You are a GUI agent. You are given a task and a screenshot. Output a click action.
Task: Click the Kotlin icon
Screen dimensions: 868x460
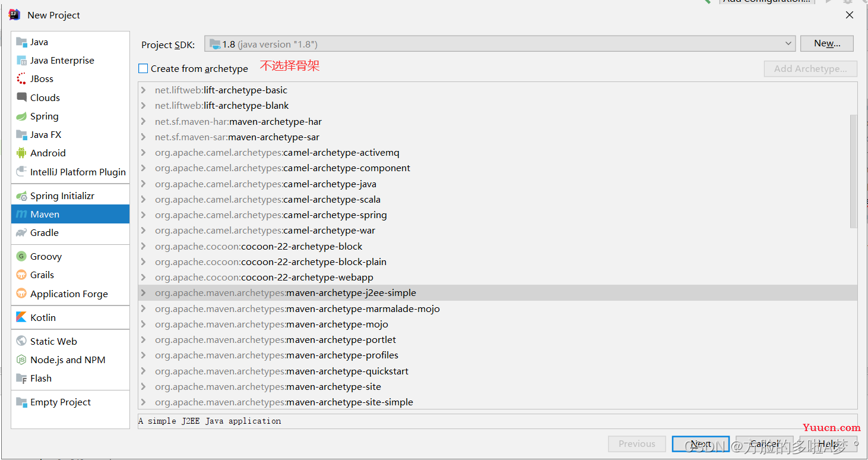click(21, 318)
